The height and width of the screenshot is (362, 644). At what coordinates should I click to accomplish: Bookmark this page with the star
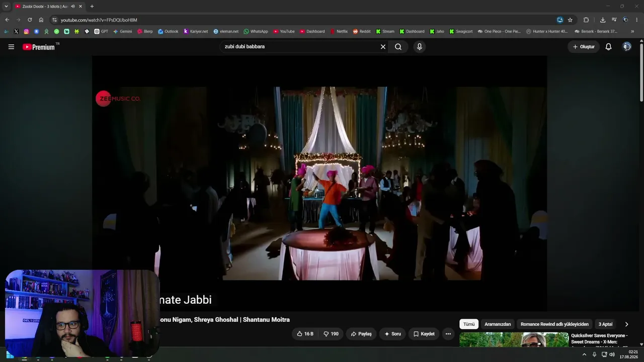[x=570, y=20]
